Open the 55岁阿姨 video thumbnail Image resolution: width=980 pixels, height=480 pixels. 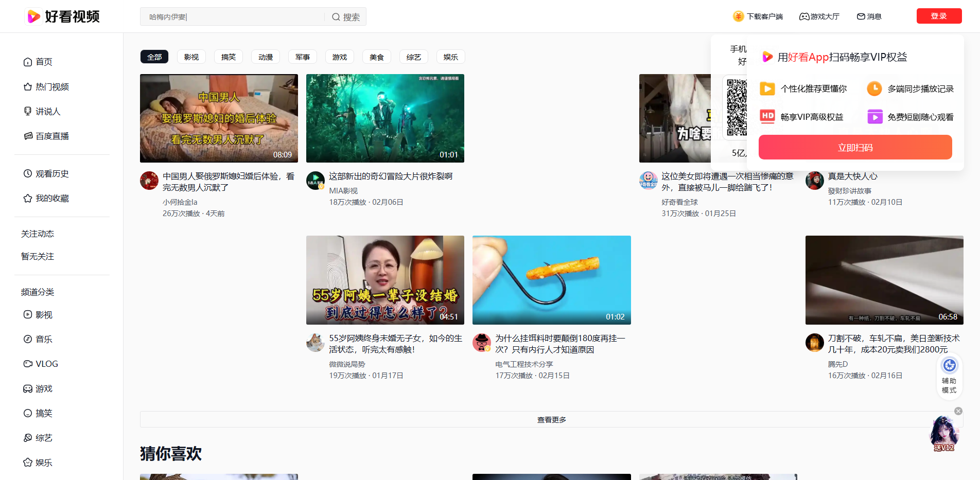pos(384,280)
